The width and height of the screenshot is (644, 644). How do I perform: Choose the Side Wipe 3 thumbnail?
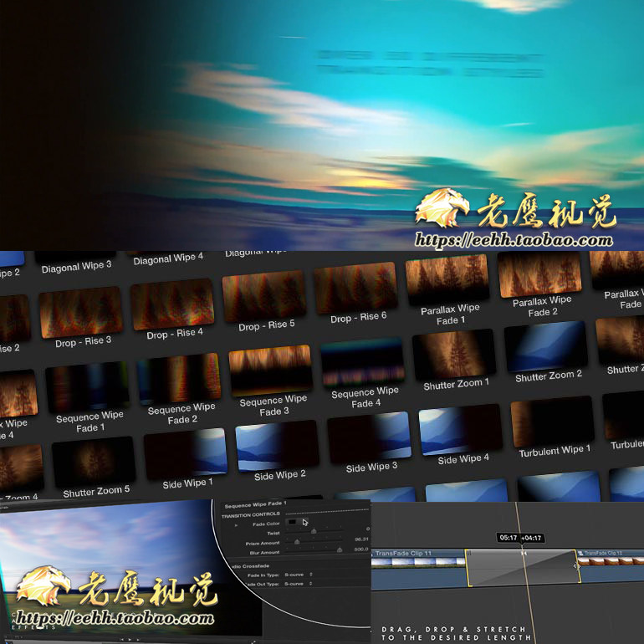pyautogui.click(x=369, y=437)
